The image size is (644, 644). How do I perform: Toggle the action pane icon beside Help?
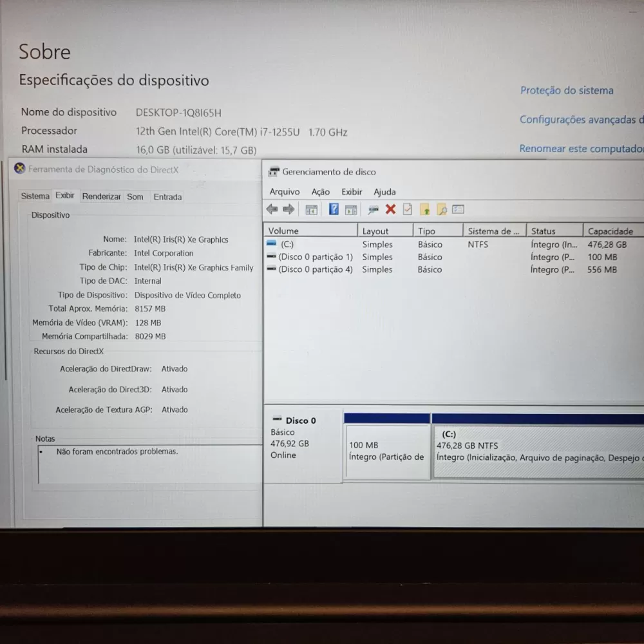click(351, 210)
